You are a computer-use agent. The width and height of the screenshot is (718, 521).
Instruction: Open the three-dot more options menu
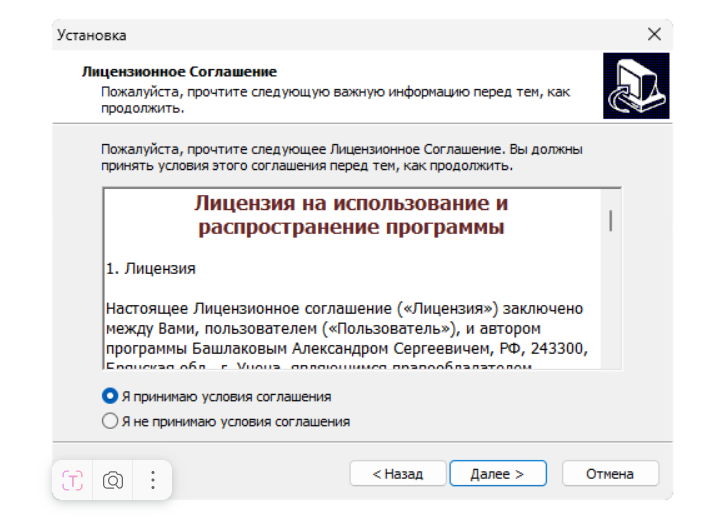pos(153,480)
